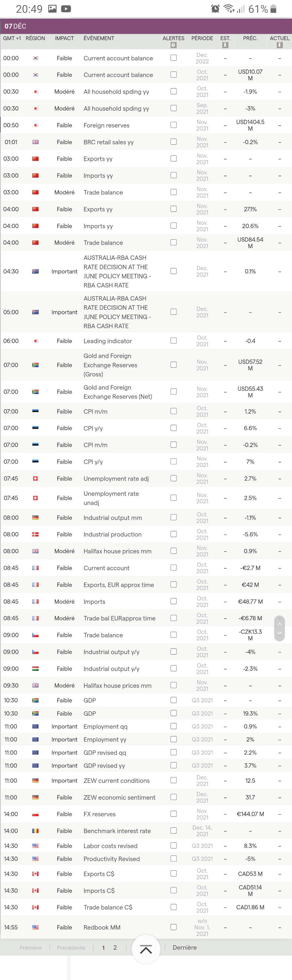Tap the YouTube notification icon in status bar
292x980 pixels.
66,9
